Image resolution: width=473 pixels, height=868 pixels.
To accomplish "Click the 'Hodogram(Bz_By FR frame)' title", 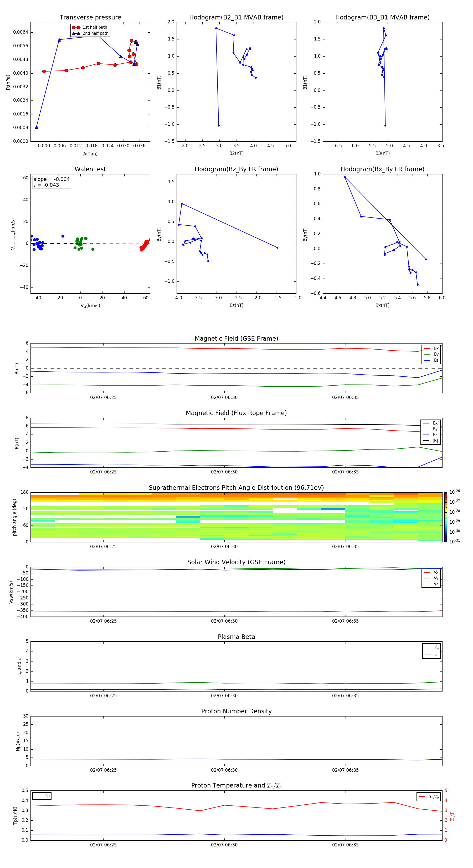I will coord(236,169).
